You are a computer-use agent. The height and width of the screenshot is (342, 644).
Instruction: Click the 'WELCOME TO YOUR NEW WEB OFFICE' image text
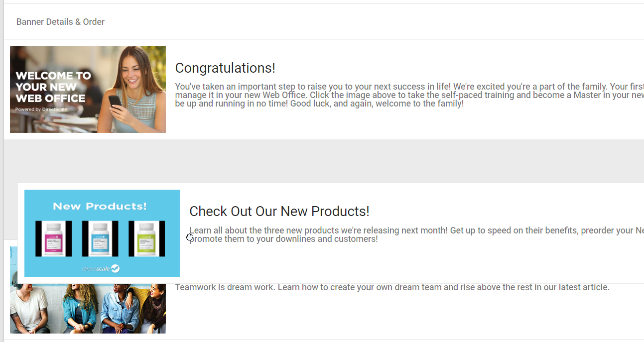pos(53,87)
